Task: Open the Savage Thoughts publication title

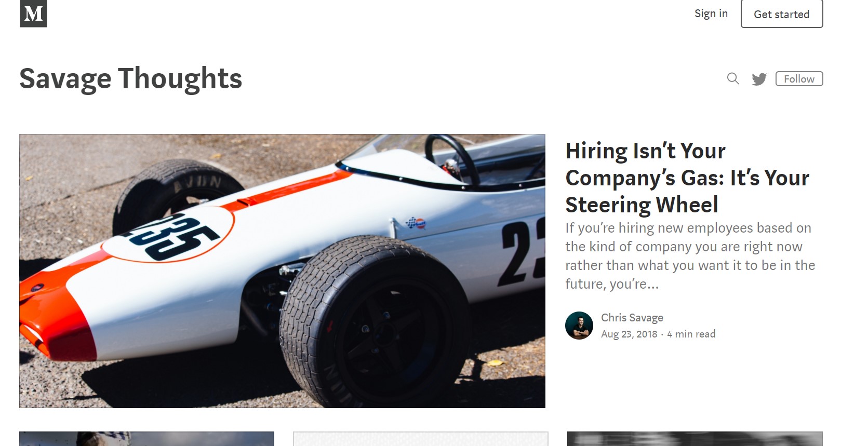Action: pos(131,79)
